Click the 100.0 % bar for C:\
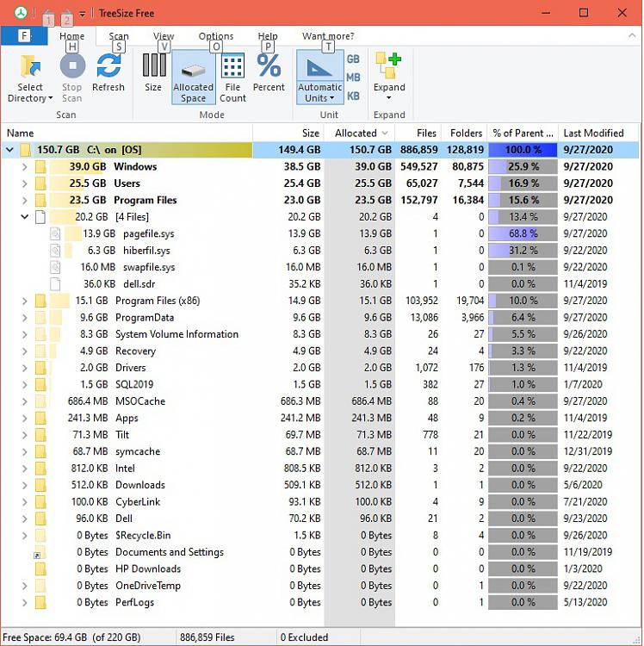 (x=523, y=150)
